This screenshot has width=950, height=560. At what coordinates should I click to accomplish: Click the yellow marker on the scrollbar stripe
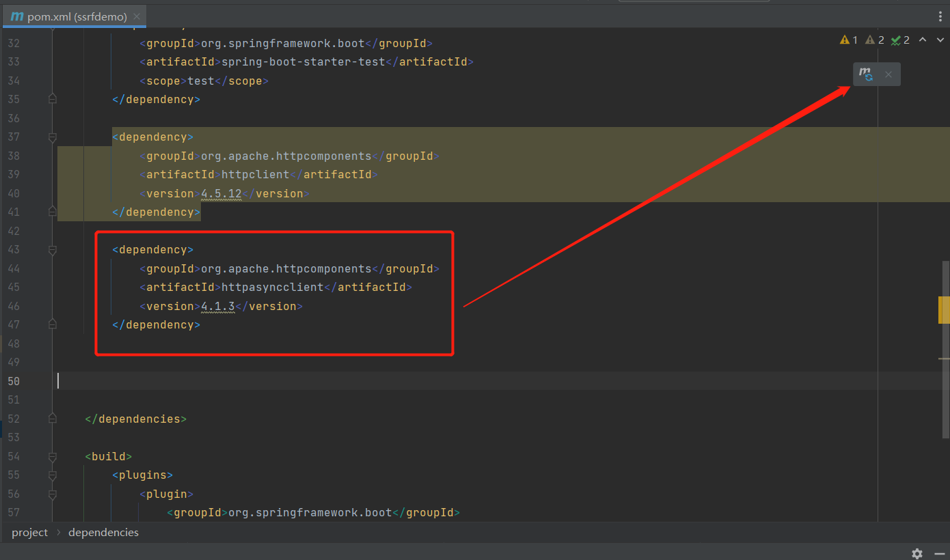point(944,309)
